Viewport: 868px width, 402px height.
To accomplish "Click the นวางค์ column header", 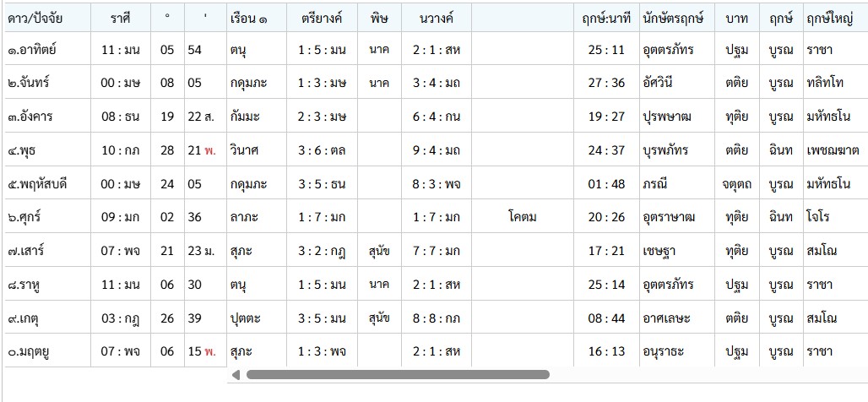I will coord(437,19).
